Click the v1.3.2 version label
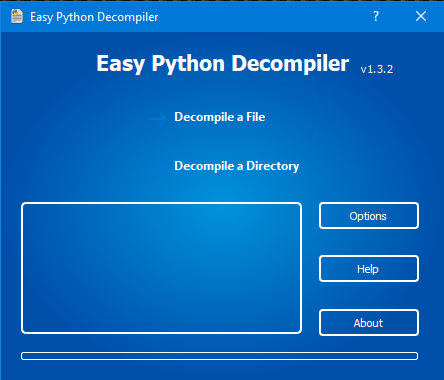The width and height of the screenshot is (444, 380). click(x=377, y=69)
